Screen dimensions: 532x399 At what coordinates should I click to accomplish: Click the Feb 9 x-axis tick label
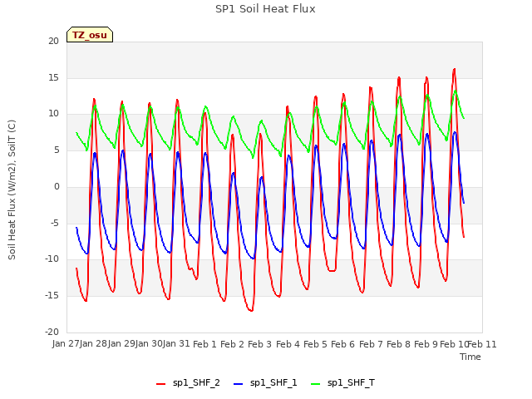click(426, 344)
